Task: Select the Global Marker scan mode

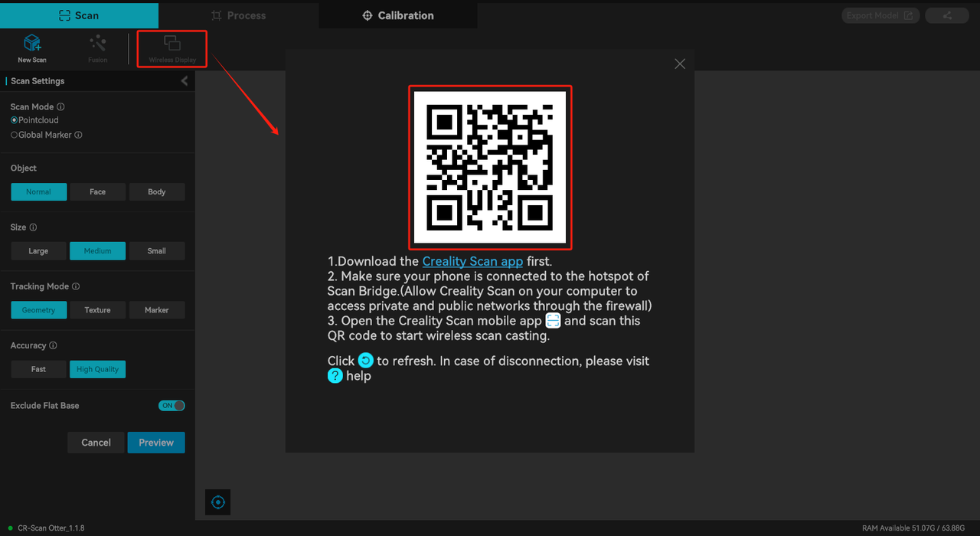Action: click(14, 135)
